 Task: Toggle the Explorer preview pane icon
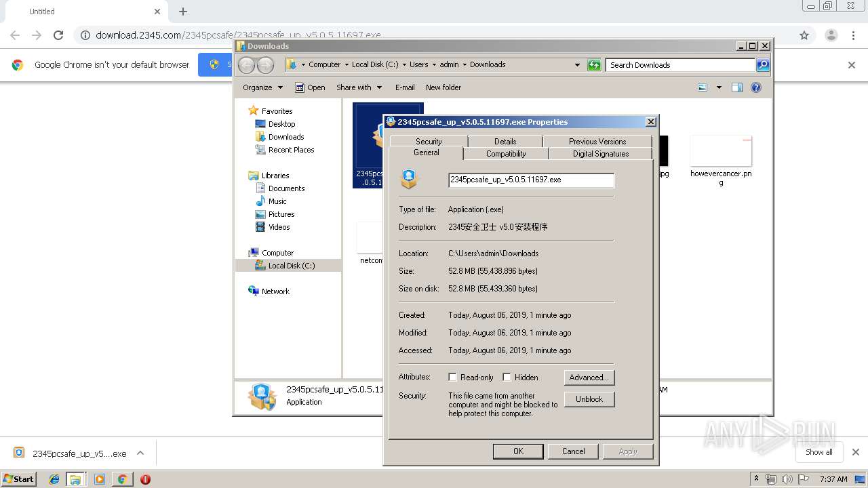(x=737, y=87)
